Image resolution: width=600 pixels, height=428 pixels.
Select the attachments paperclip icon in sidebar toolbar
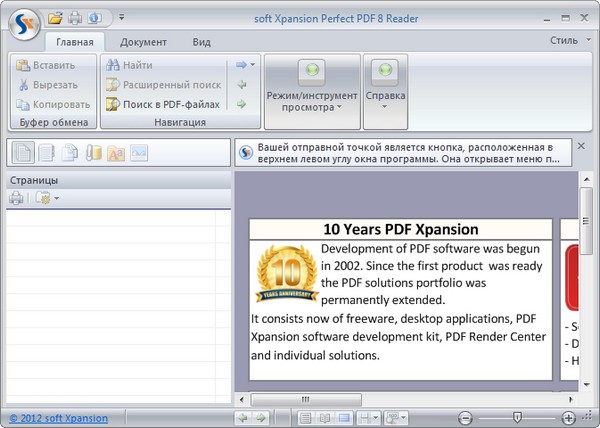coord(93,153)
